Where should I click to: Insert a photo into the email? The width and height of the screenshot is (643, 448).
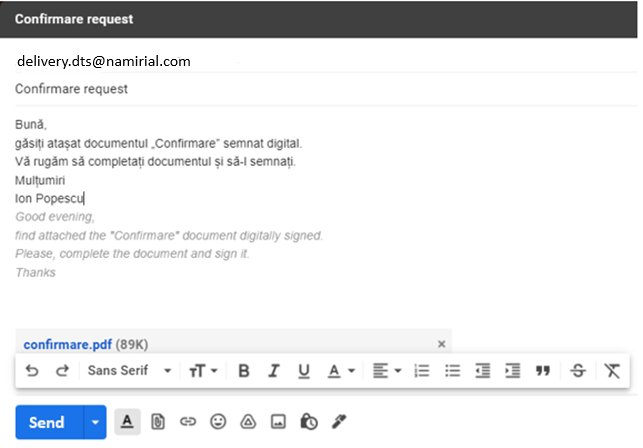coord(278,422)
